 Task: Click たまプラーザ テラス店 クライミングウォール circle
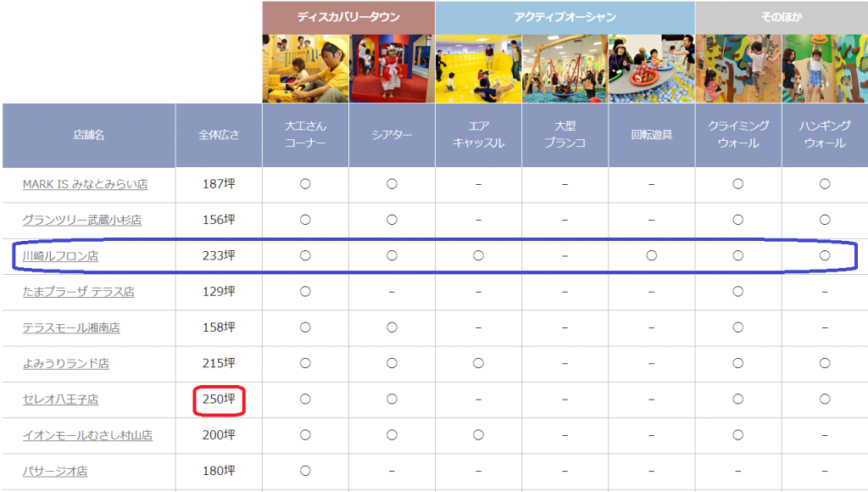738,292
